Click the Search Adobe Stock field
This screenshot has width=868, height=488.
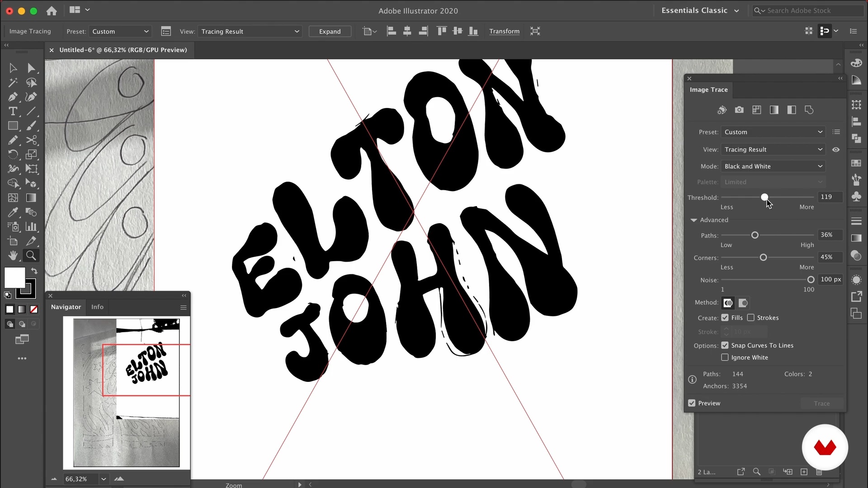[x=808, y=10]
